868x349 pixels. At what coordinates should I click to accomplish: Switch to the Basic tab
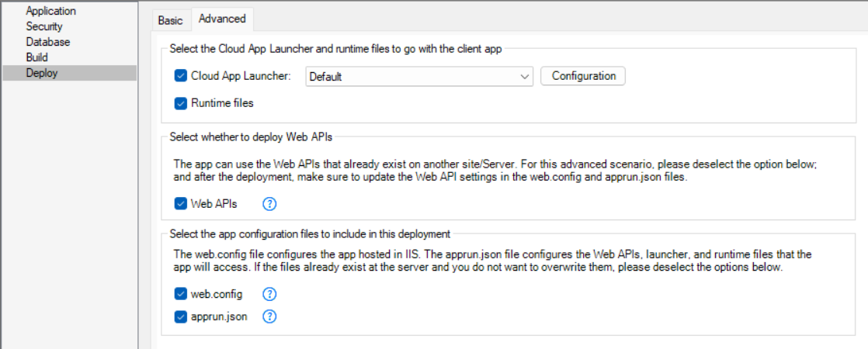point(170,19)
